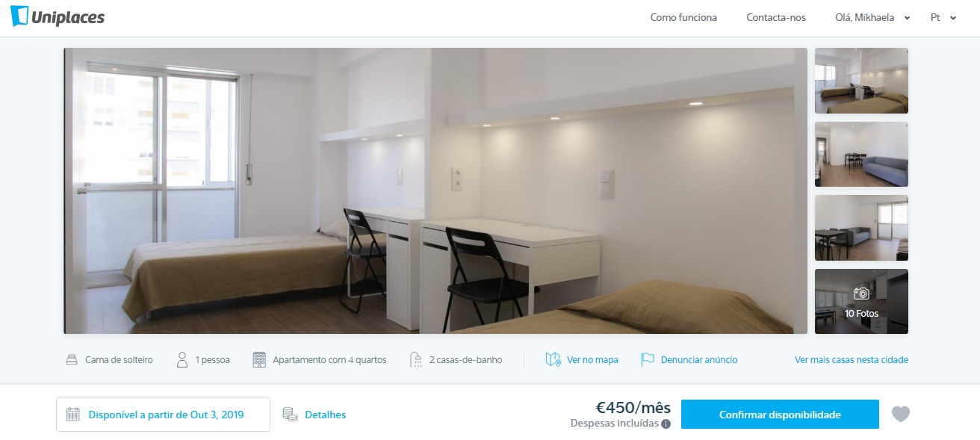980x440 pixels.
Task: Click the coins icon next to Detalhes
Action: [291, 415]
